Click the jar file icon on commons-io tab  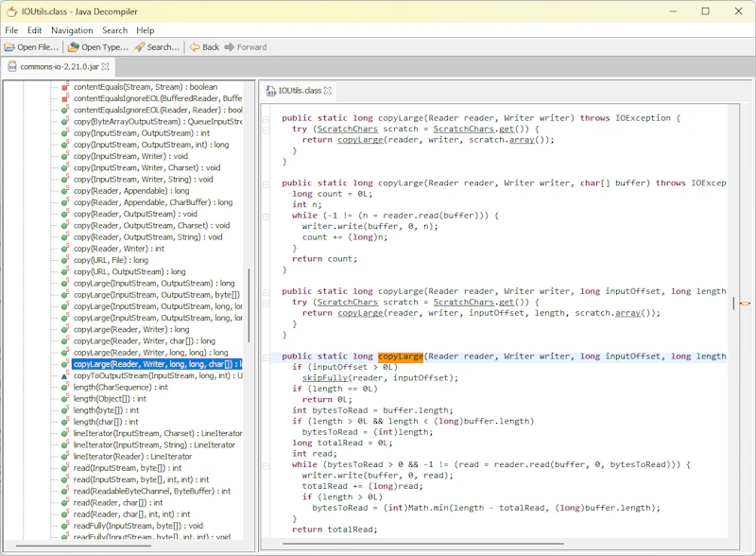point(12,66)
